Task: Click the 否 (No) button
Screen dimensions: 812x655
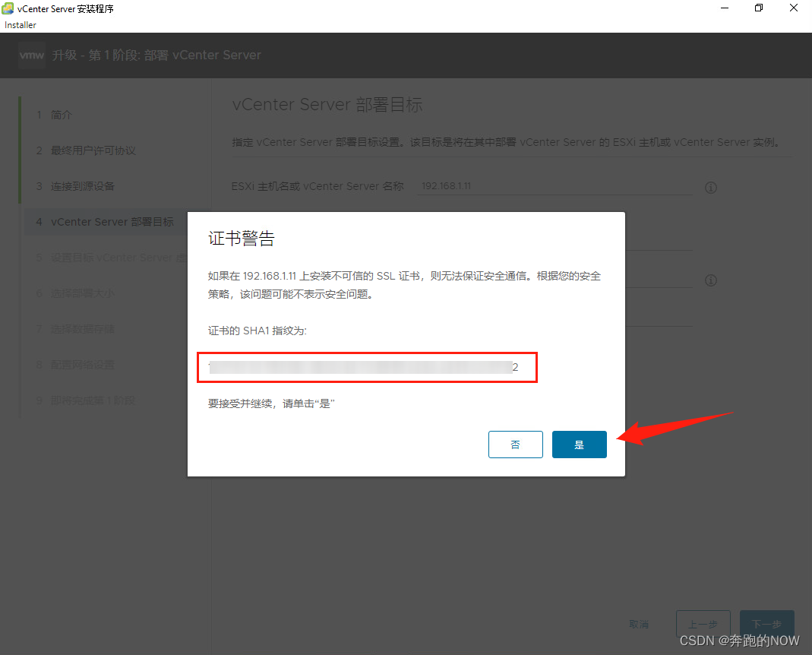Action: 515,444
